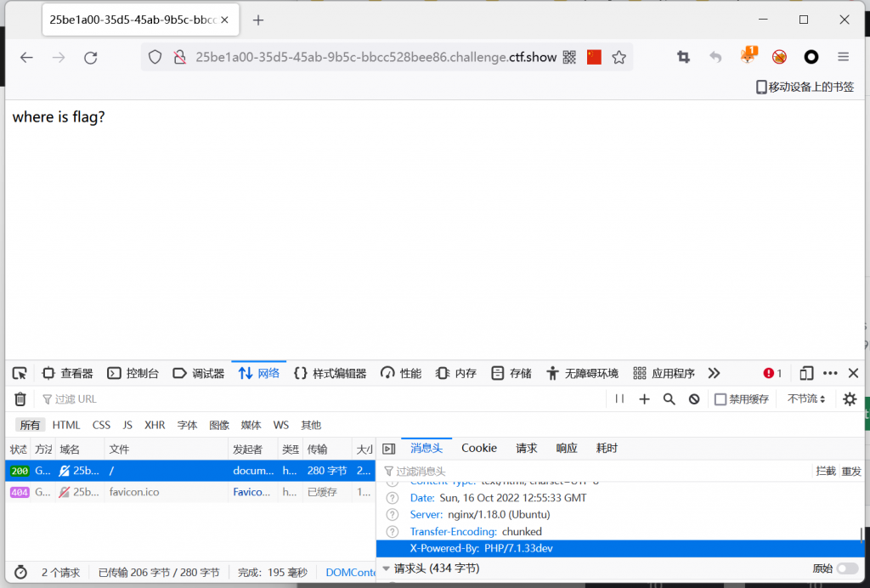Switch to the Console tab
Screen dimensions: 870x588
tap(133, 373)
